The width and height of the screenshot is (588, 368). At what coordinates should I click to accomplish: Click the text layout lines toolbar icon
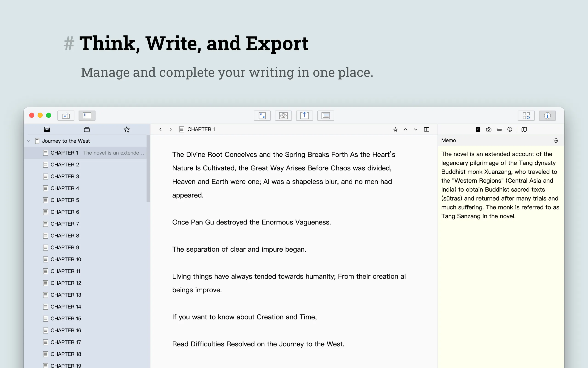tap(326, 116)
